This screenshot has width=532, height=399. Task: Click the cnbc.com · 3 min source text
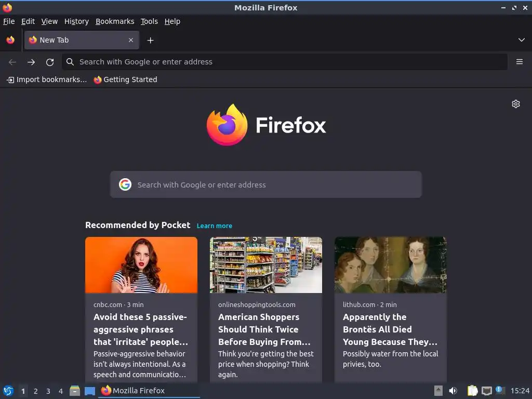click(118, 304)
